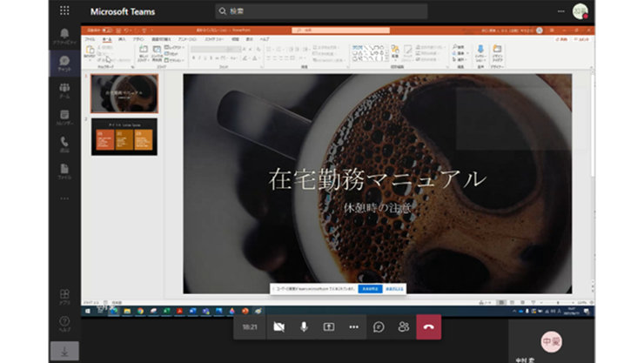Open the font size combo box

point(234,50)
